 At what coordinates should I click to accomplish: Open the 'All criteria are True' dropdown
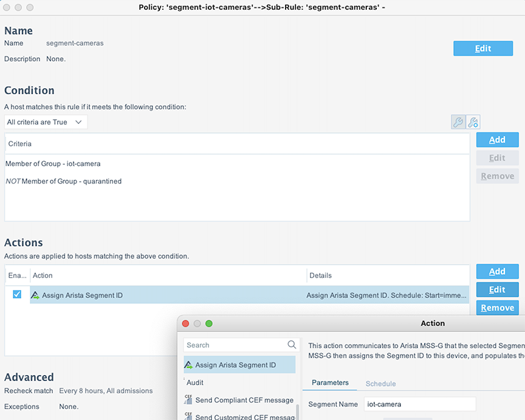click(x=46, y=122)
